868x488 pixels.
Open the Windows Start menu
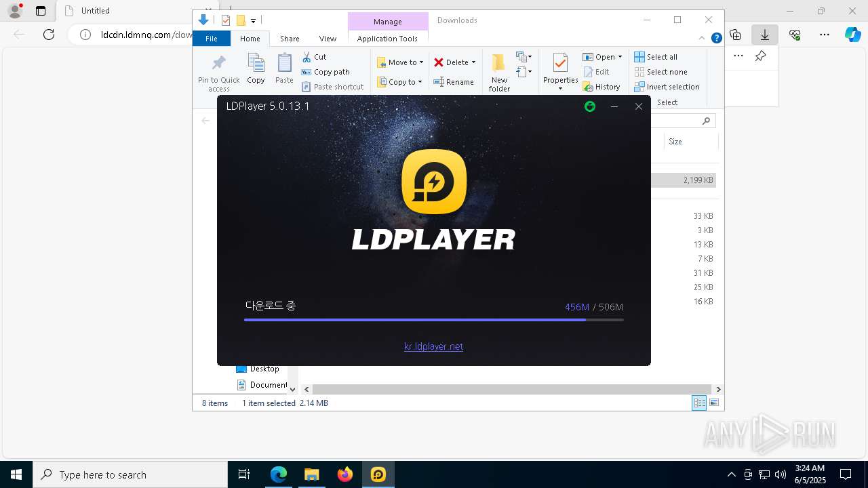coord(16,474)
